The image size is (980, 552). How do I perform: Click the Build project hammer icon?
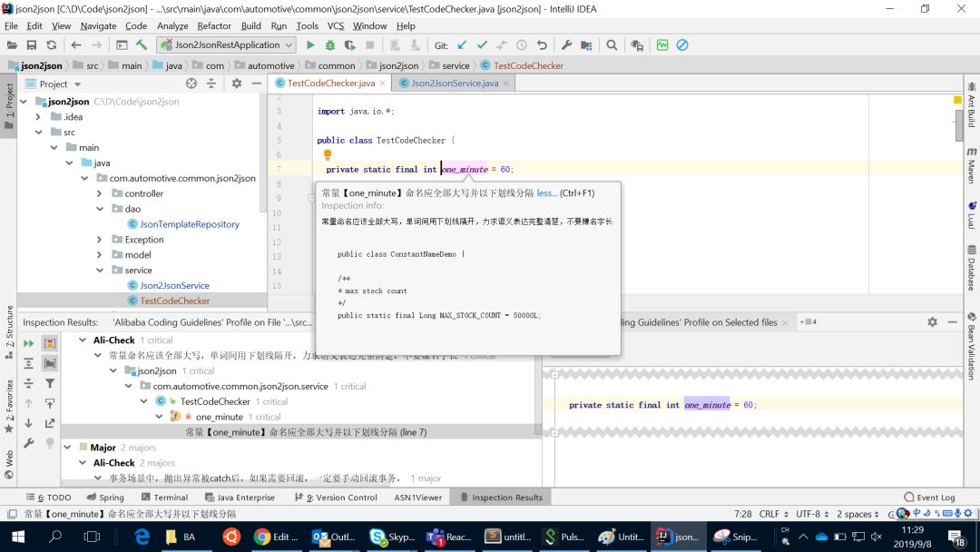[x=142, y=44]
